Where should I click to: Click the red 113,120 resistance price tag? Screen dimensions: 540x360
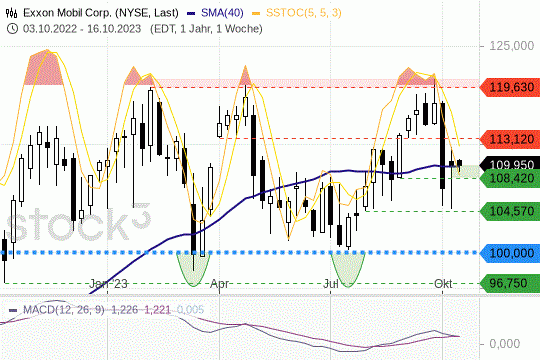tap(509, 139)
